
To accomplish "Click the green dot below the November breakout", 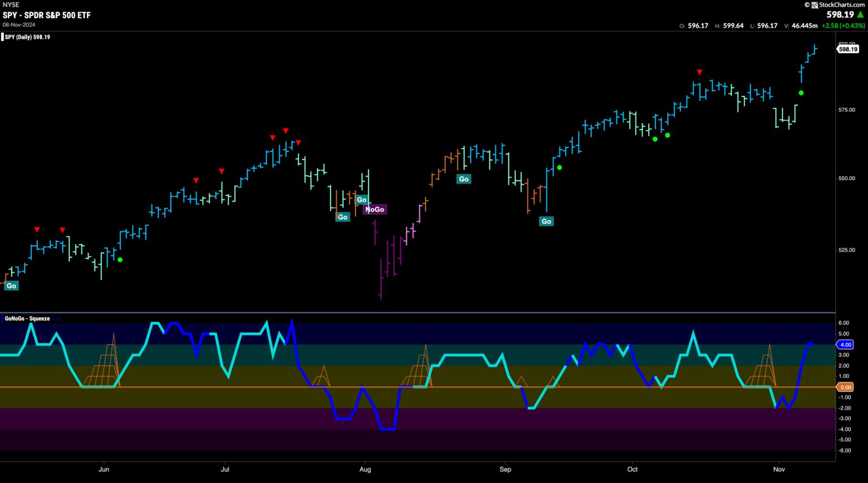I will [801, 93].
